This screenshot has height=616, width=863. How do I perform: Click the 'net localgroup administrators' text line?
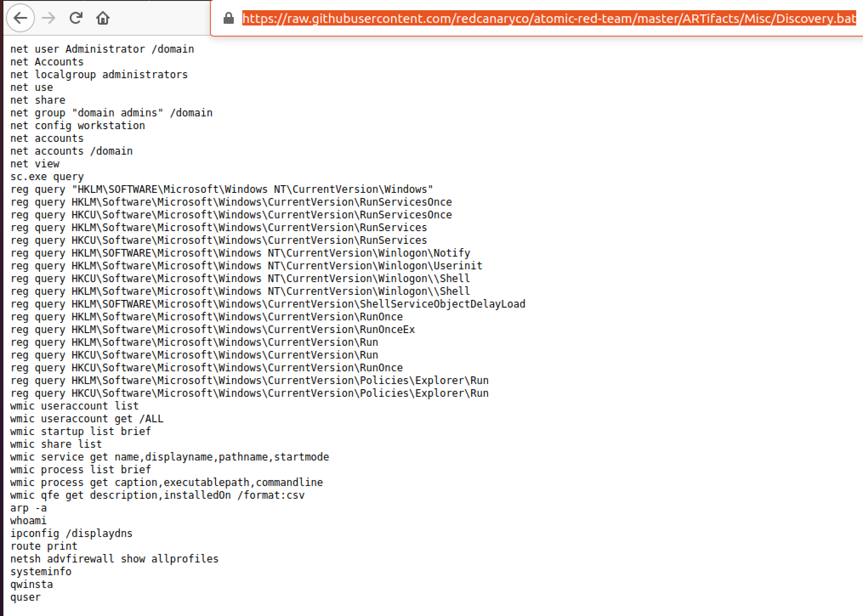pyautogui.click(x=99, y=75)
